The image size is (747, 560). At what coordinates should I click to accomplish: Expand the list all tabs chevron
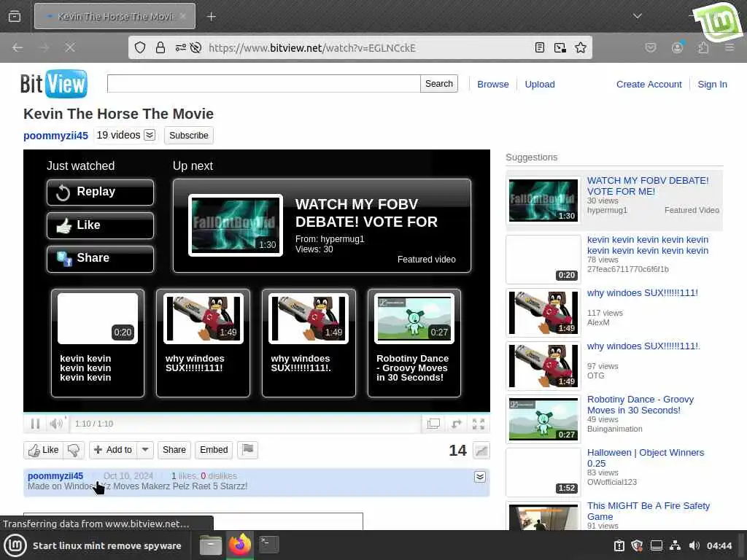pos(637,16)
